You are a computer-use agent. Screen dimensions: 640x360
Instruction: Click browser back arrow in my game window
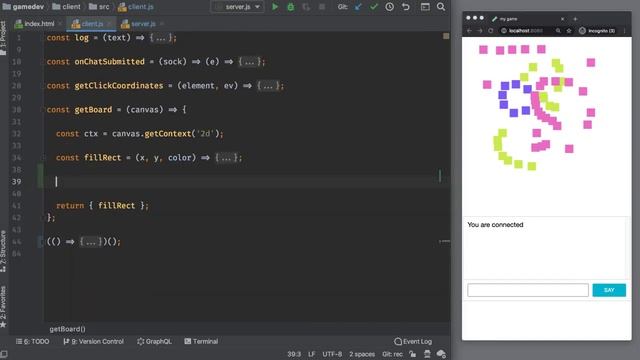coord(469,31)
